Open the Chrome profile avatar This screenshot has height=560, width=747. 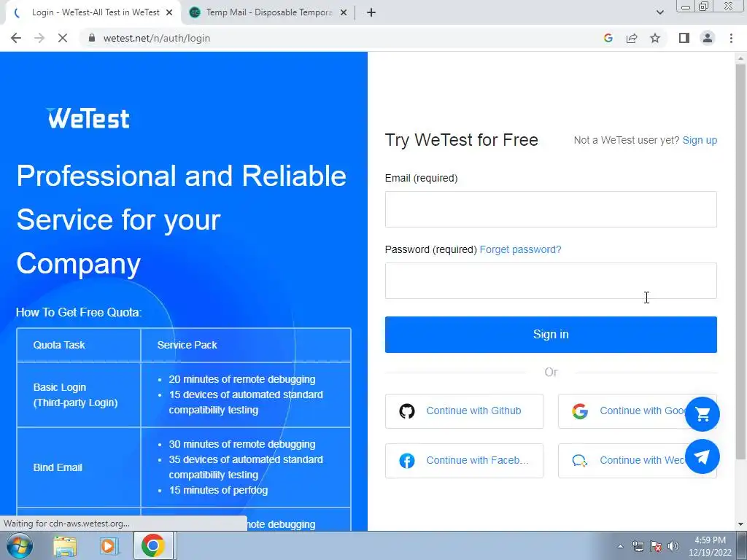[x=708, y=38]
